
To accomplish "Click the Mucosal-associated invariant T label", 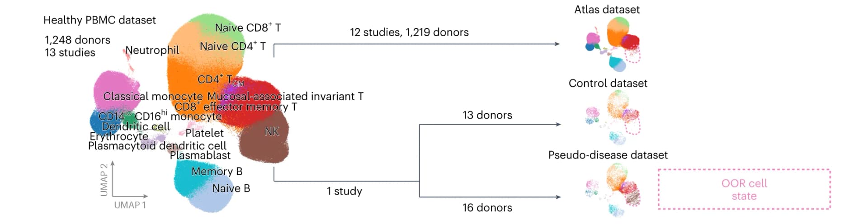I will pyautogui.click(x=285, y=96).
